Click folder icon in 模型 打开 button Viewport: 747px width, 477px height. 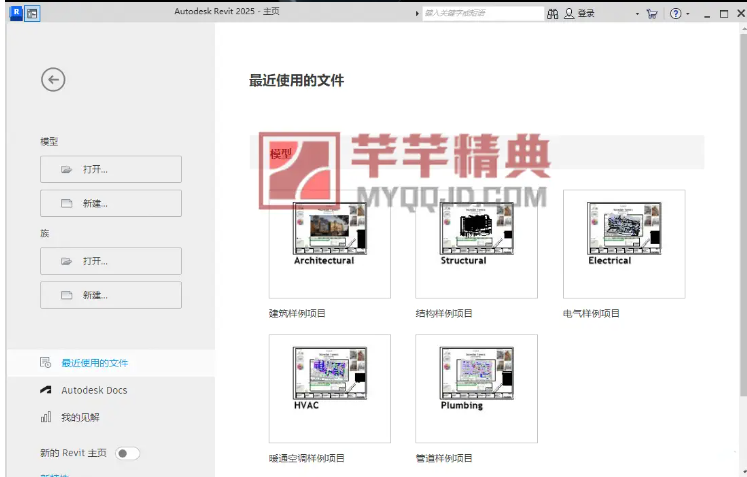66,170
